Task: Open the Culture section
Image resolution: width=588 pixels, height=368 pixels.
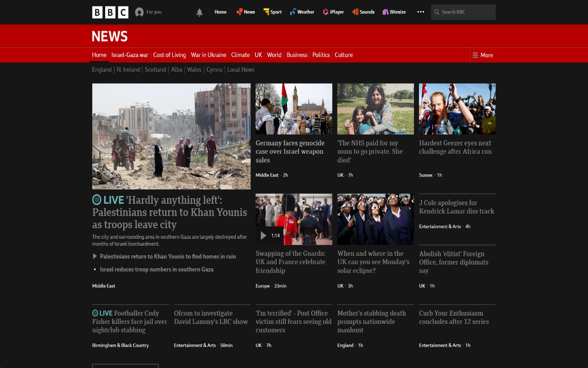Action: tap(344, 55)
